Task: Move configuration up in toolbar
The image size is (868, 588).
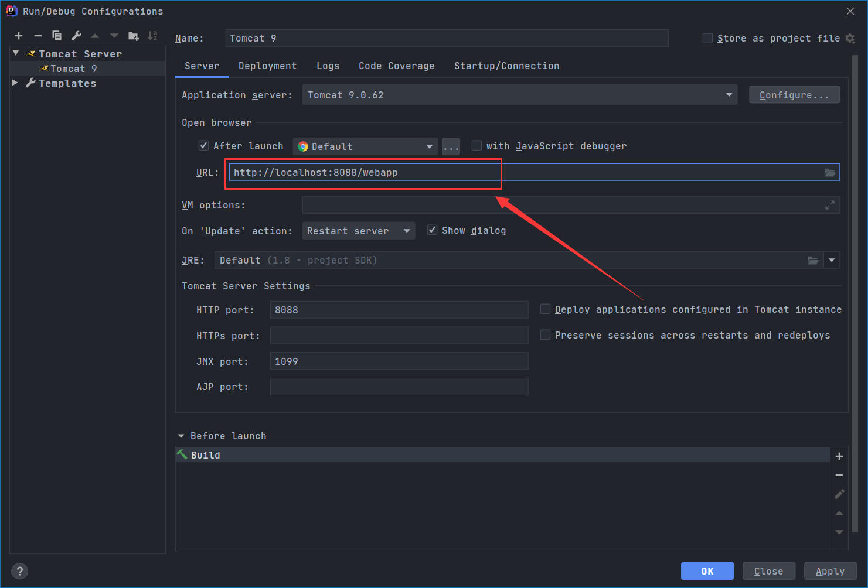Action: pos(95,36)
